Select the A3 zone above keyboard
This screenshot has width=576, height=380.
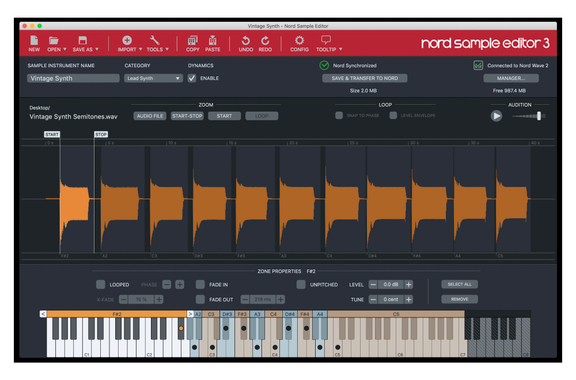[257, 314]
